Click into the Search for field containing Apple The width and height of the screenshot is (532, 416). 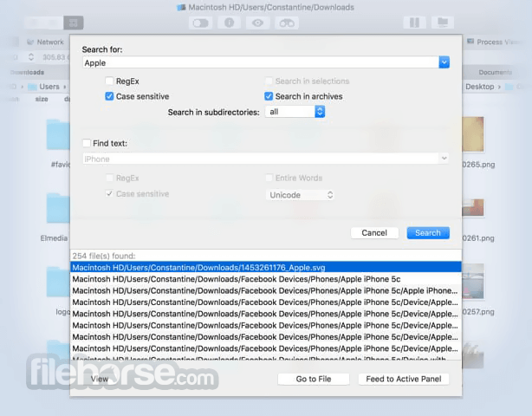pos(261,62)
